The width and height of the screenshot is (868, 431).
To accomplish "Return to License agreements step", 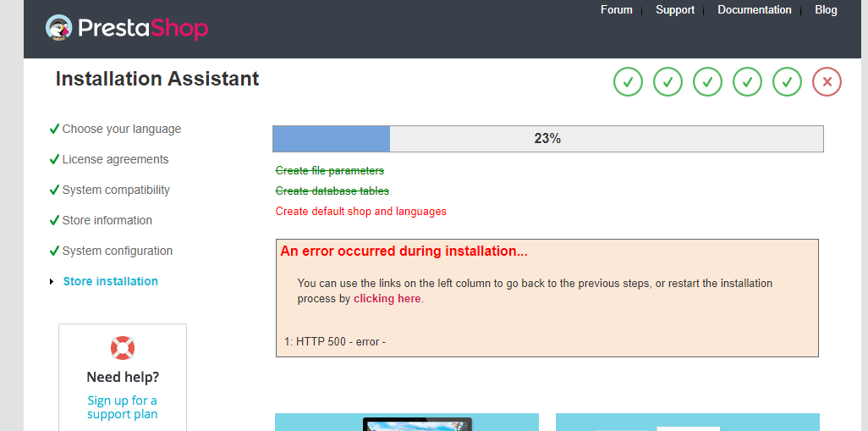I will [x=115, y=159].
